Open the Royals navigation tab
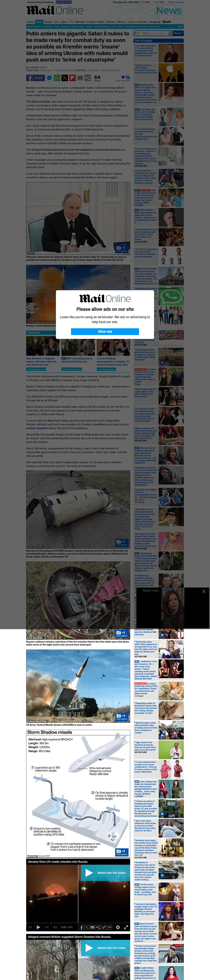The height and width of the screenshot is (980, 210). [48, 22]
